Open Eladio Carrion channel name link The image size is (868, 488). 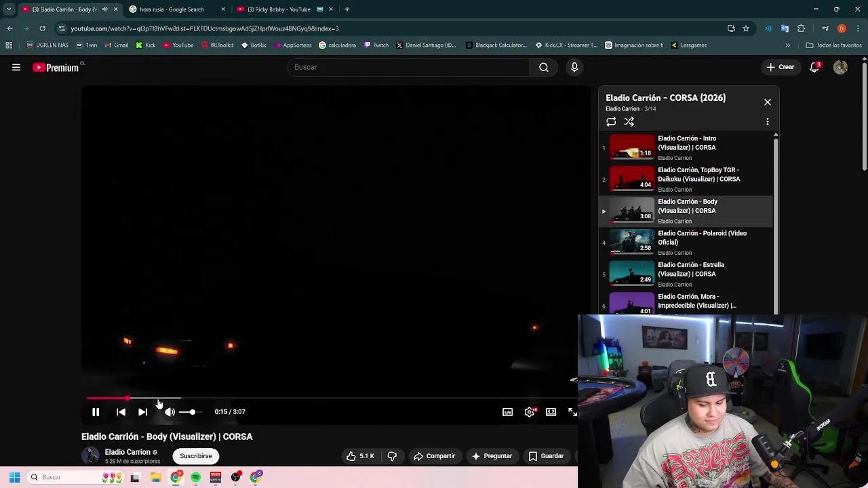tap(127, 452)
